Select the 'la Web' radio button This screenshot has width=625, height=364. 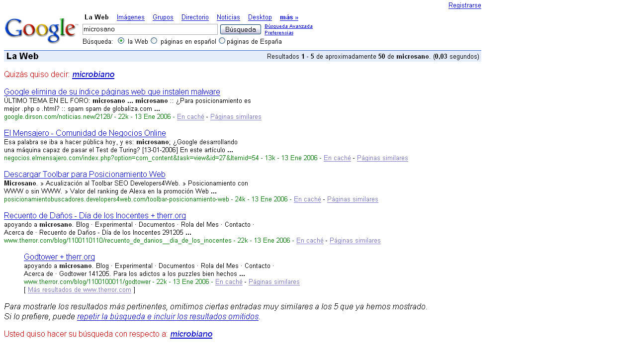point(121,41)
